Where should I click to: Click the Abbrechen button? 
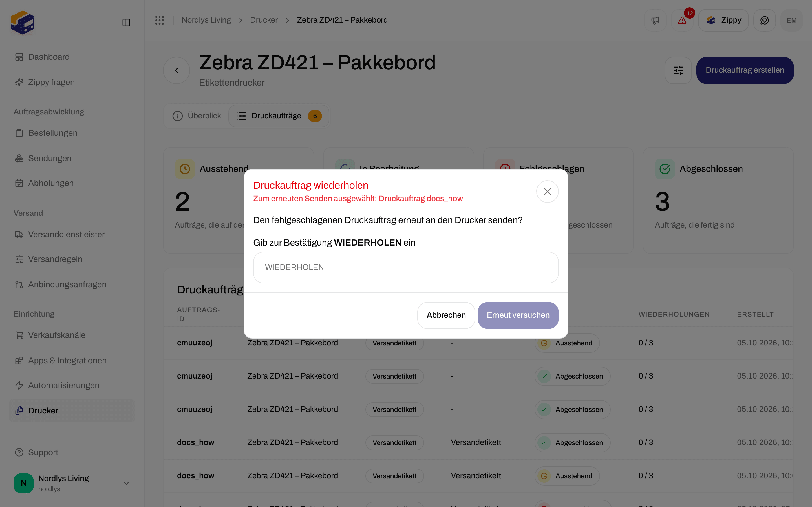446,315
